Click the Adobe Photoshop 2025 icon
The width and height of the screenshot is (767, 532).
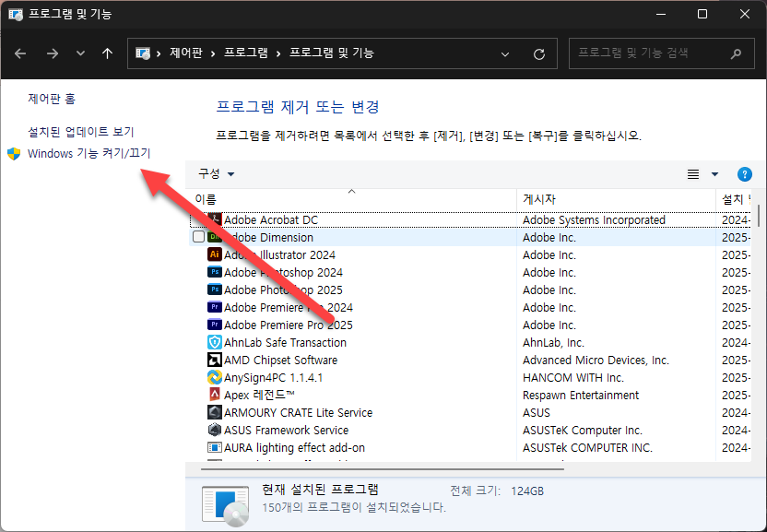(x=214, y=290)
